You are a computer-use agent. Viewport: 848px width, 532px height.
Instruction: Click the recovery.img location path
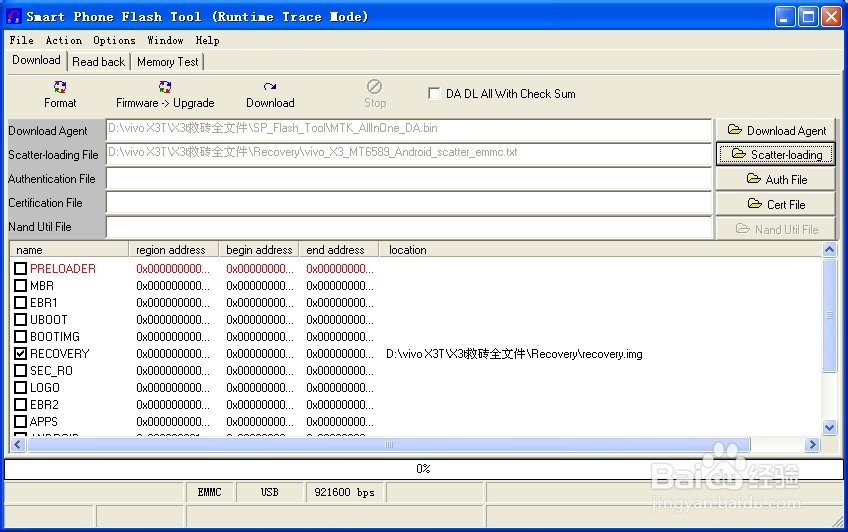[x=514, y=354]
